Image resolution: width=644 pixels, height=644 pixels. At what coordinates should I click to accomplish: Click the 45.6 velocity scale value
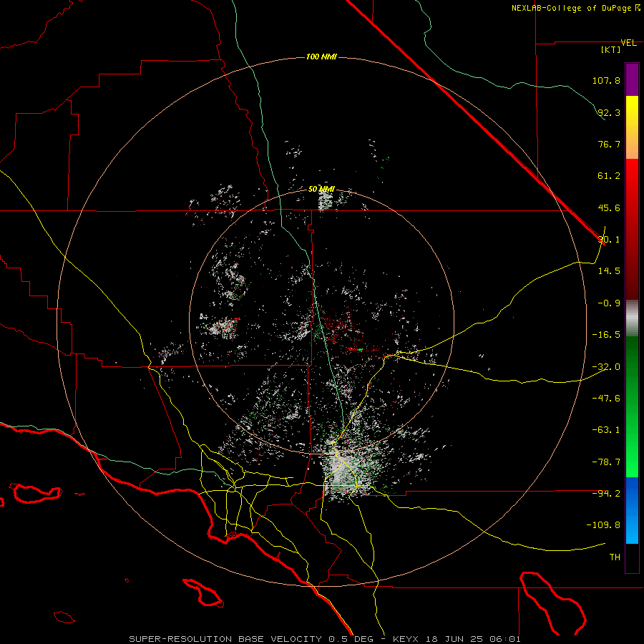609,208
